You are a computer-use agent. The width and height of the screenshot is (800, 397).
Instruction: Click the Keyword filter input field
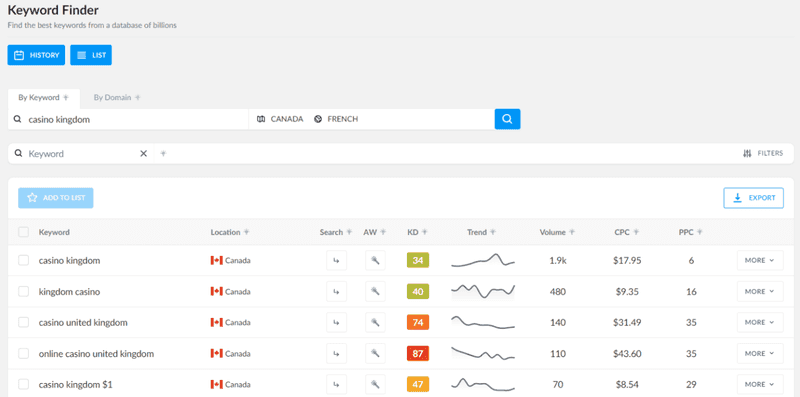82,154
